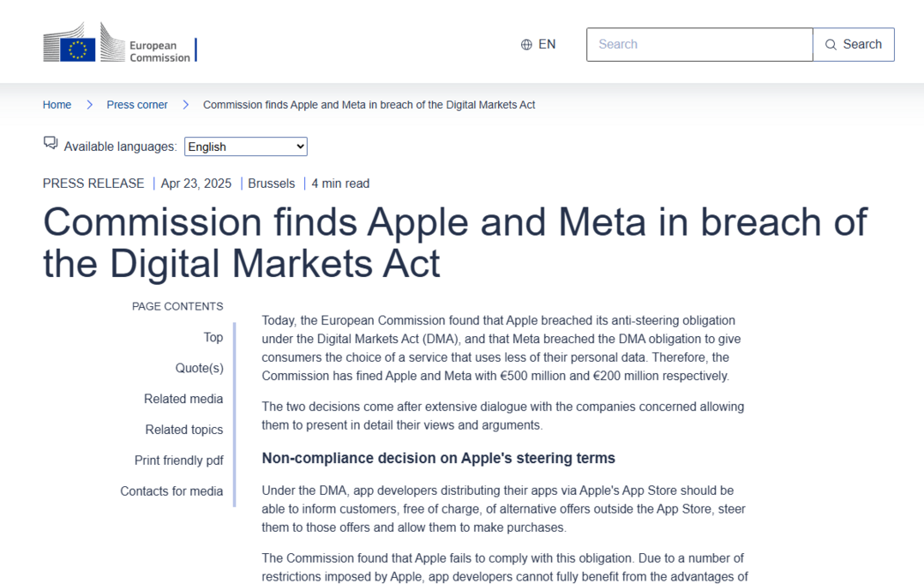Click the 'PRESS RELEASE' label
The width and height of the screenshot is (924, 584).
[93, 184]
